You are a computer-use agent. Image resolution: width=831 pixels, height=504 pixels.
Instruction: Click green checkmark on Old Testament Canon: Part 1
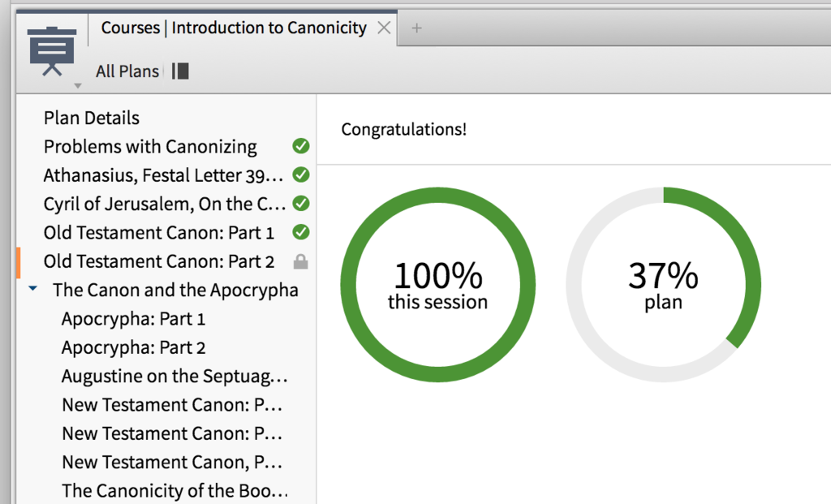[300, 233]
